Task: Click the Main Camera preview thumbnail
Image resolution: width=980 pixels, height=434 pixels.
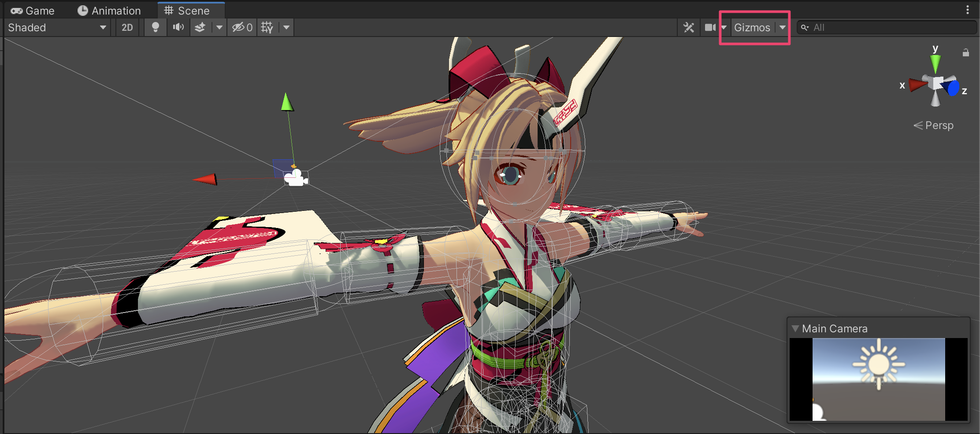Action: click(879, 379)
